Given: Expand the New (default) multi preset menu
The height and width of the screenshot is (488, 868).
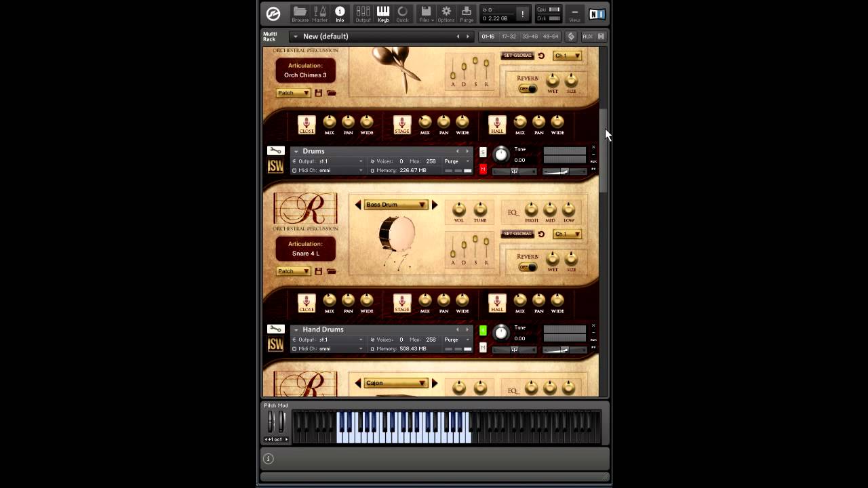Looking at the screenshot, I should tap(296, 37).
